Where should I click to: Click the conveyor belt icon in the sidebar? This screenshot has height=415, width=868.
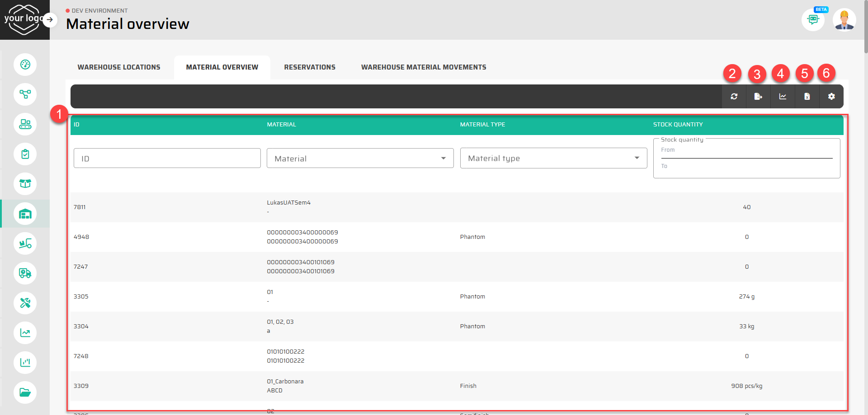coord(25,124)
